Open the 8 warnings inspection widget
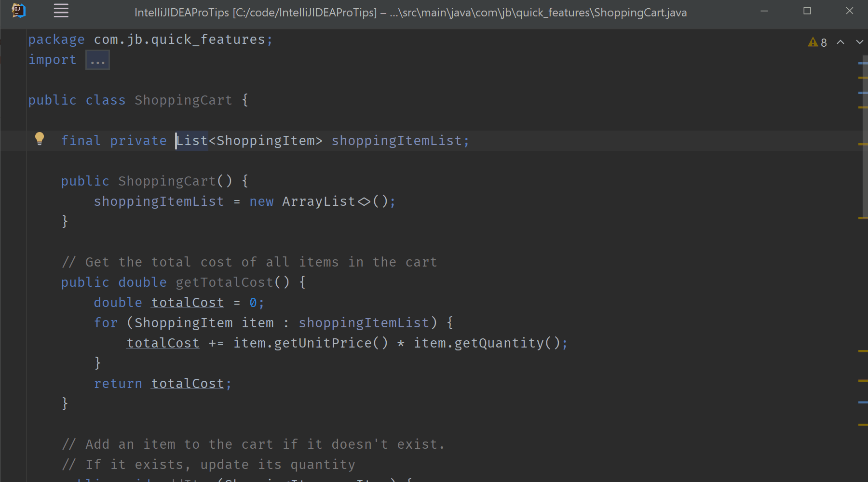The image size is (868, 482). tap(817, 42)
